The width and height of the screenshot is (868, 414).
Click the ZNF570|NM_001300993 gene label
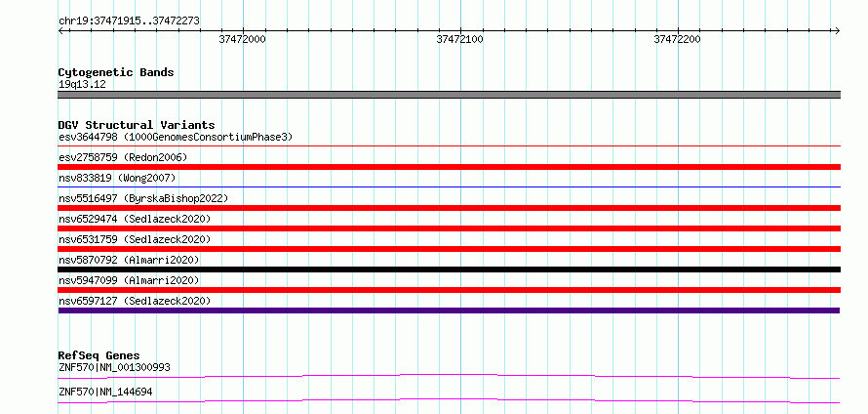pyautogui.click(x=114, y=367)
